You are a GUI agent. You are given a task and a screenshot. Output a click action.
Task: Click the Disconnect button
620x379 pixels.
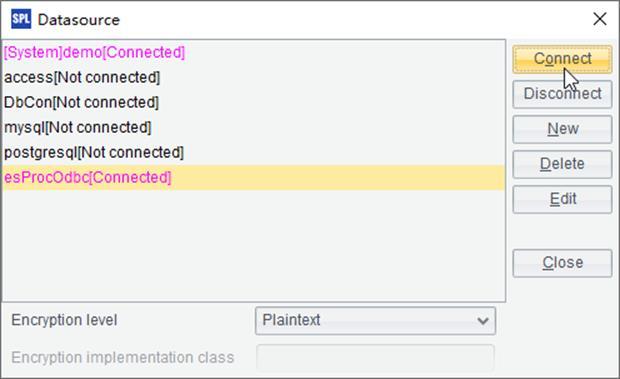tap(562, 94)
